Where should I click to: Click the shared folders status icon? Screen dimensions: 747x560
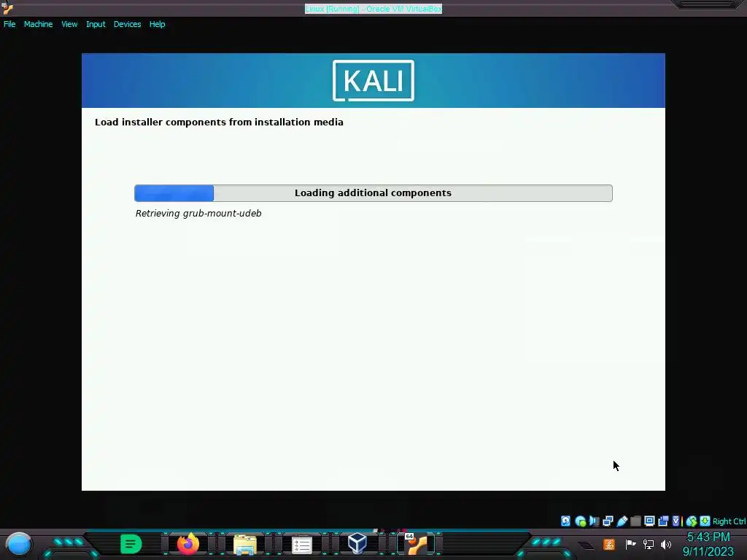click(x=635, y=521)
